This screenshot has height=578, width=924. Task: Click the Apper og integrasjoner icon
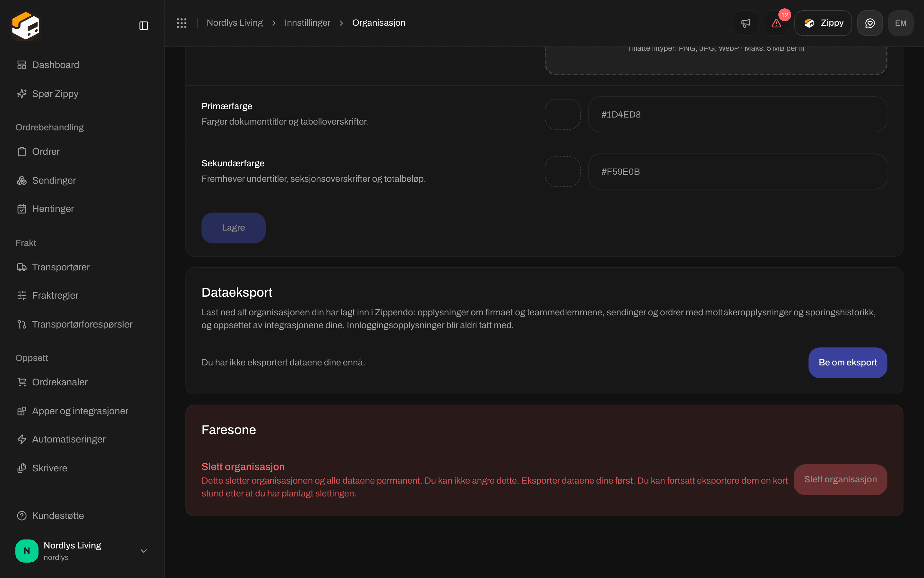[x=22, y=411]
